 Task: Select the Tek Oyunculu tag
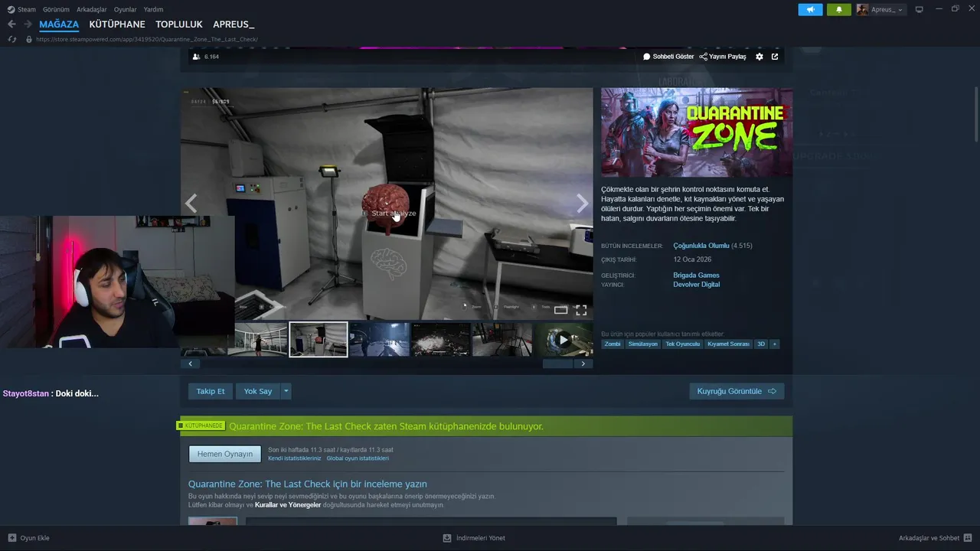pos(682,344)
